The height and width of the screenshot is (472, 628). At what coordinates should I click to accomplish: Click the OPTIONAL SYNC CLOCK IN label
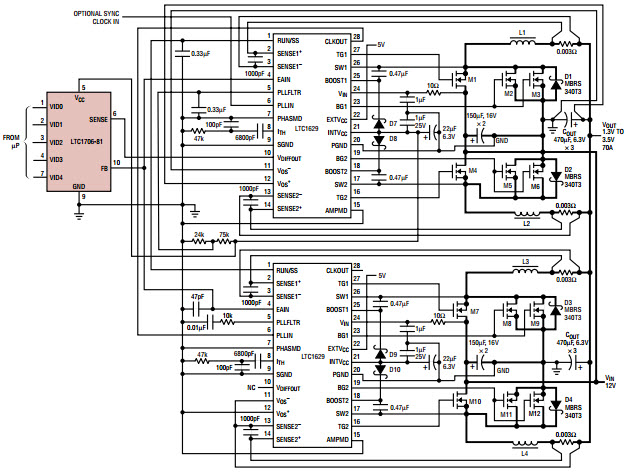tap(97, 16)
